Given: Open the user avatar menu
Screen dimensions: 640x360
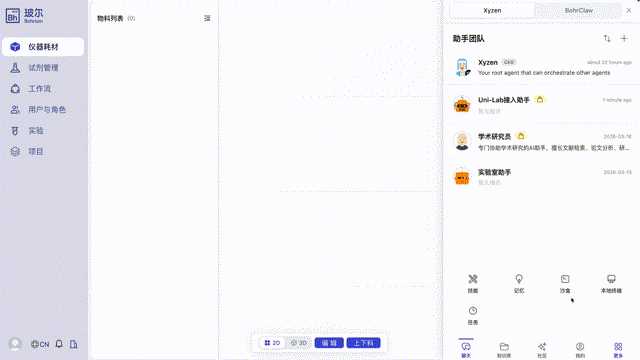Looking at the screenshot, I should (15, 344).
